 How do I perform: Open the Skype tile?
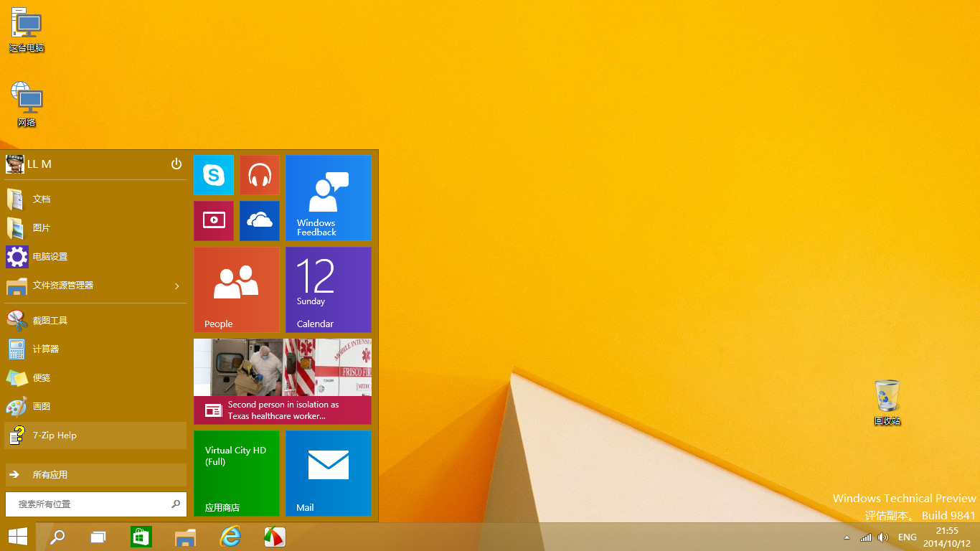pos(214,175)
